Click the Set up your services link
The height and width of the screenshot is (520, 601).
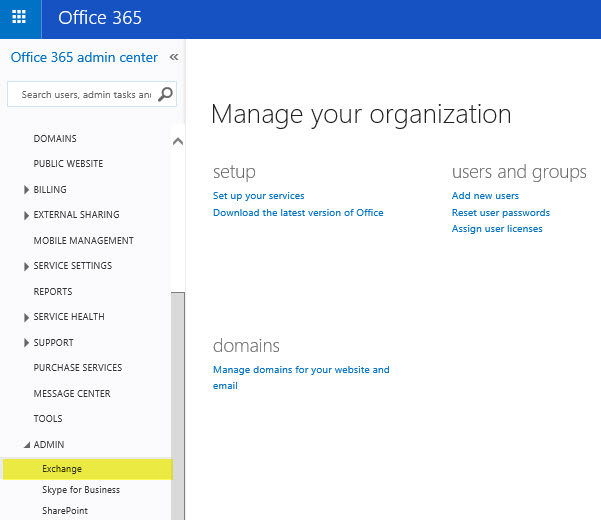[x=258, y=196]
